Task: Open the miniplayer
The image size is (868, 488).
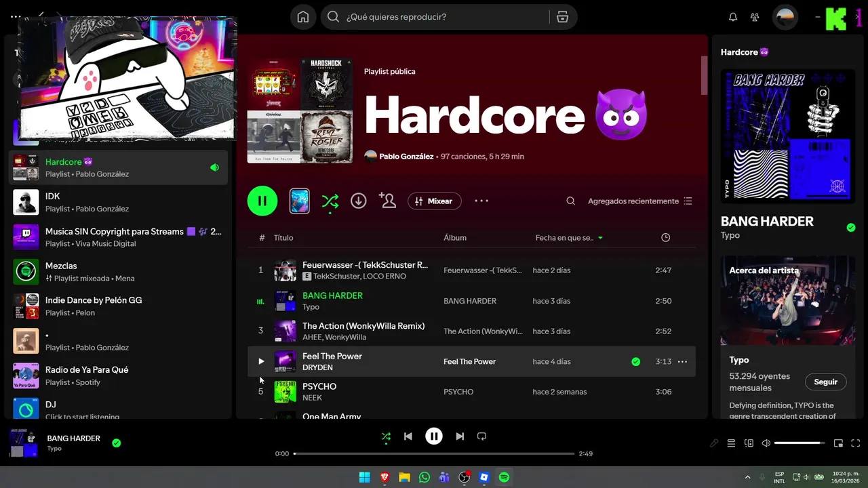Action: (x=838, y=443)
